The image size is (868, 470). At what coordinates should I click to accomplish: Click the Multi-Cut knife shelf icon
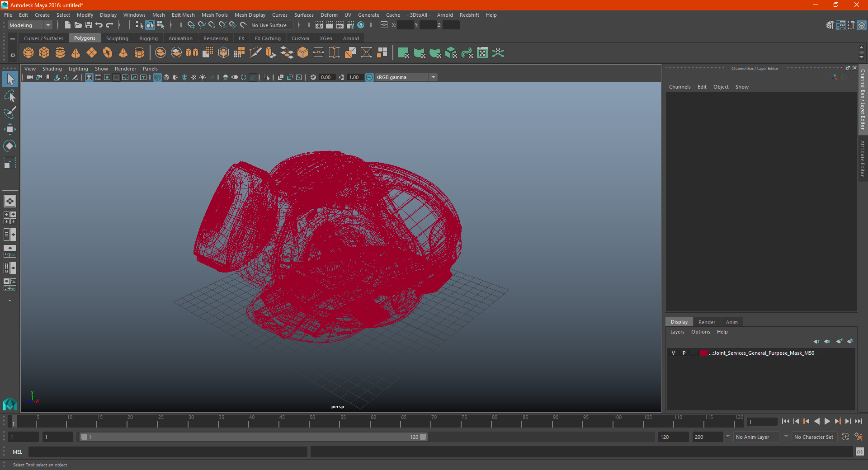(x=255, y=53)
